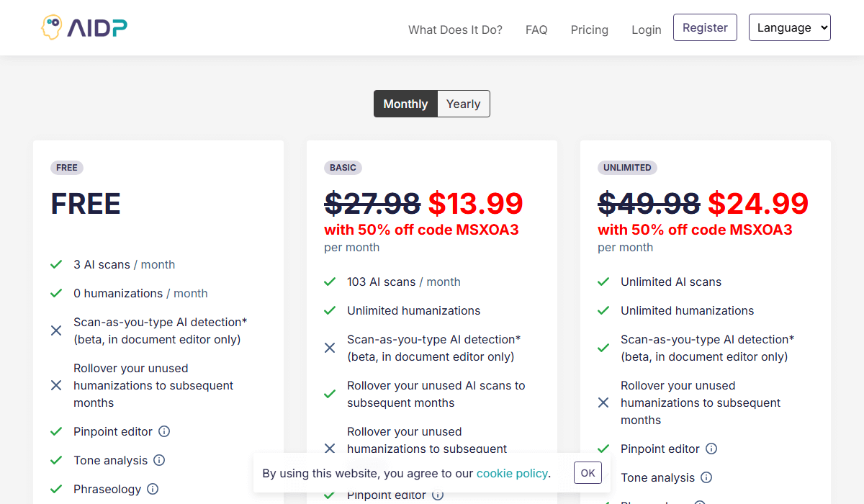Navigate to Pricing in the navbar
The image size is (864, 504).
(589, 30)
